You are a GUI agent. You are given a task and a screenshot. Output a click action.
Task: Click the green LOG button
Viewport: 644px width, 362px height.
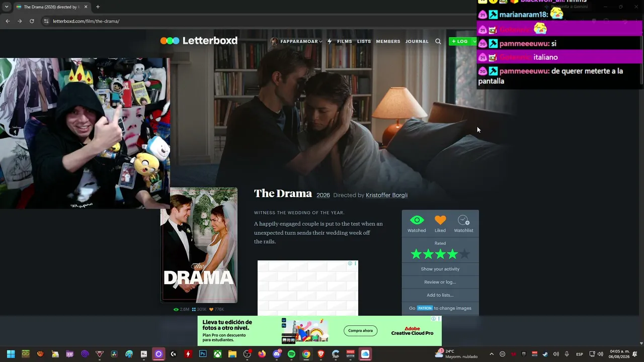coord(460,41)
